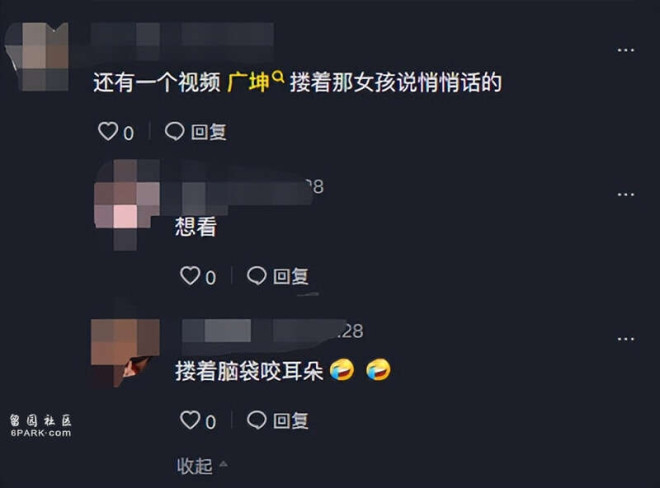Like the comment about 广坤 video

pos(108,131)
